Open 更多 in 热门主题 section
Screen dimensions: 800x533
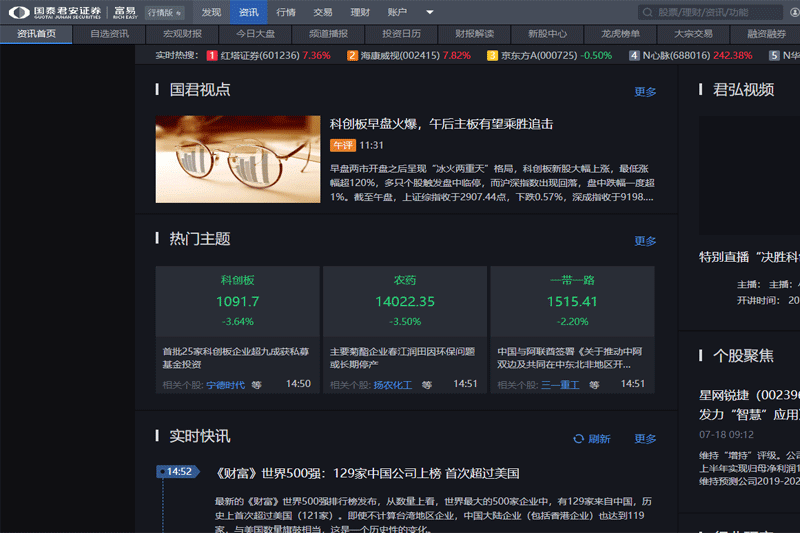(645, 241)
